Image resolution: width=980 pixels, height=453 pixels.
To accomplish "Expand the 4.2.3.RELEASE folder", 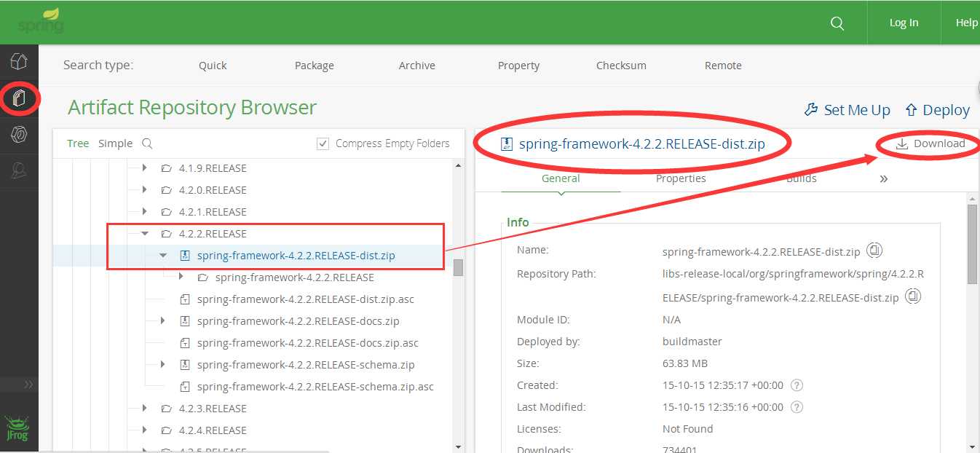I will pos(145,409).
